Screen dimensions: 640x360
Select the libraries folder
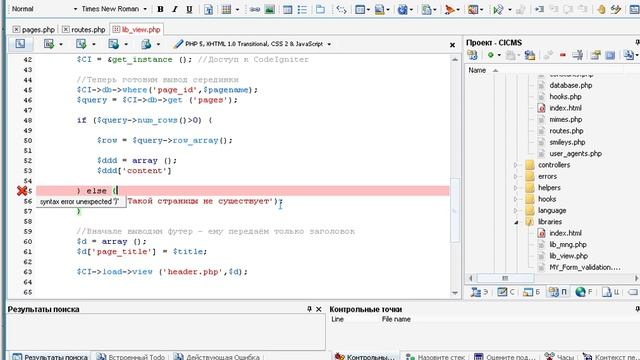[x=550, y=222]
